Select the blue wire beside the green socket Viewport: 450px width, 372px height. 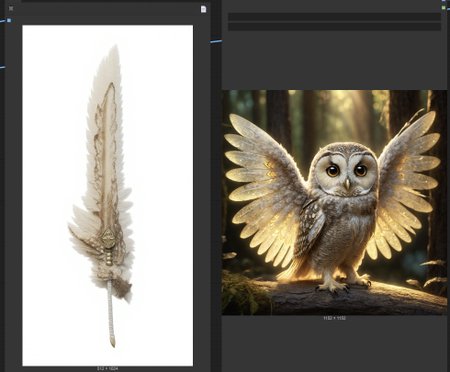[x=448, y=9]
